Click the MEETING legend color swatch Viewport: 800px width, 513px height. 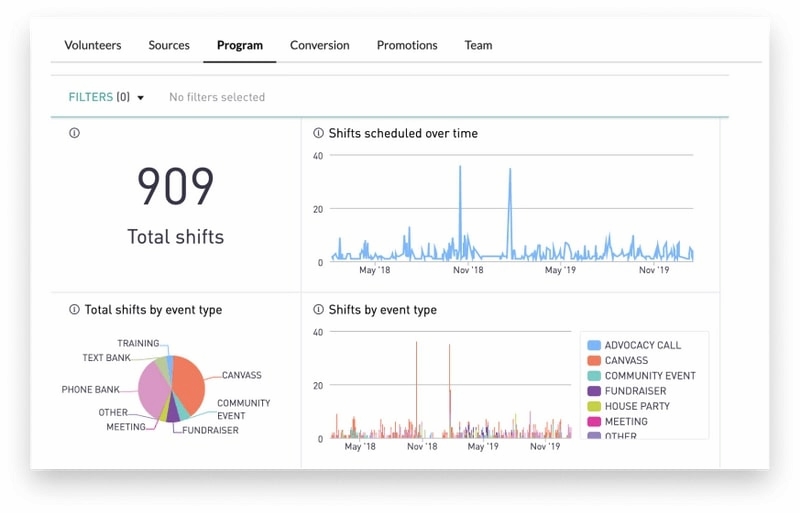tap(594, 422)
